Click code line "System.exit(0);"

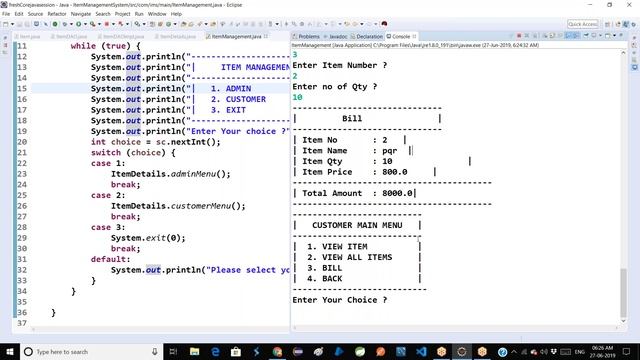pos(148,238)
